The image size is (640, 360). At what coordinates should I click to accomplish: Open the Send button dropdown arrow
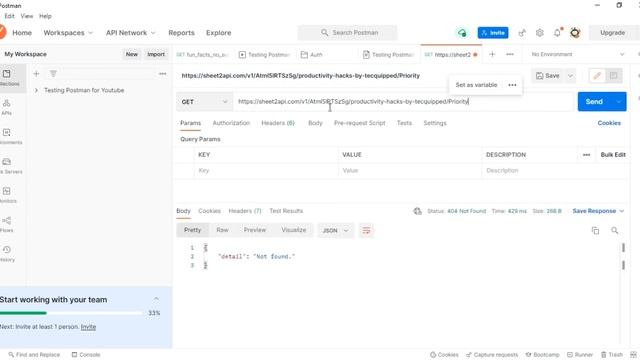pyautogui.click(x=619, y=102)
